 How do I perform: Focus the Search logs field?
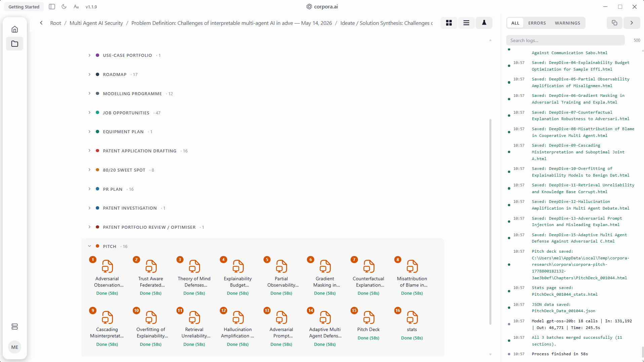pos(565,40)
